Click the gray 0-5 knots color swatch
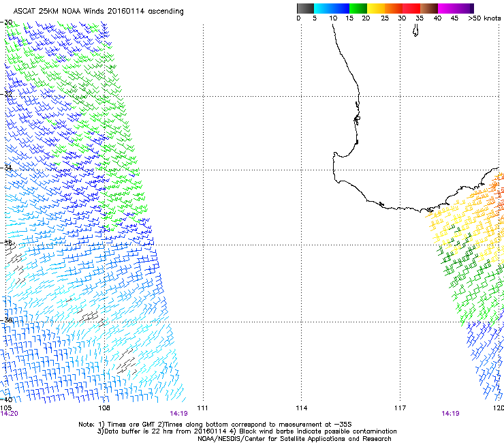This screenshot has height=443, width=504. click(x=305, y=8)
